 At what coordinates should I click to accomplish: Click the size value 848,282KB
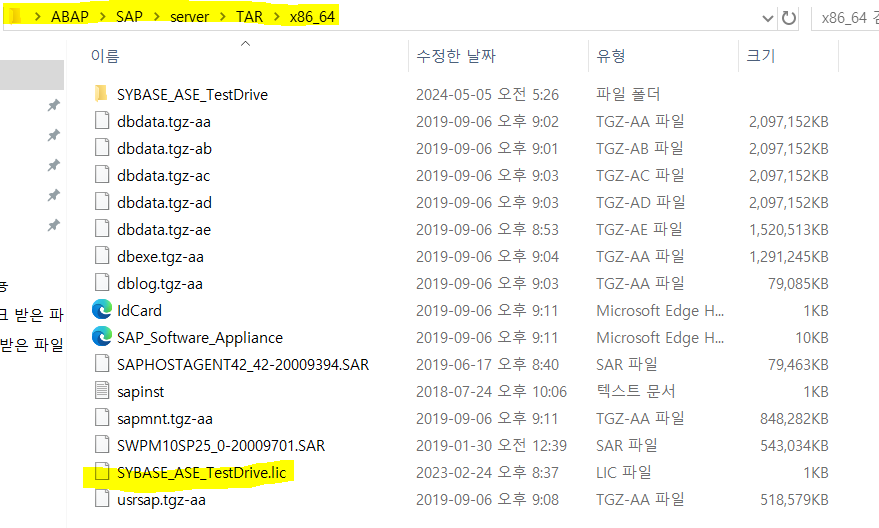tap(794, 419)
